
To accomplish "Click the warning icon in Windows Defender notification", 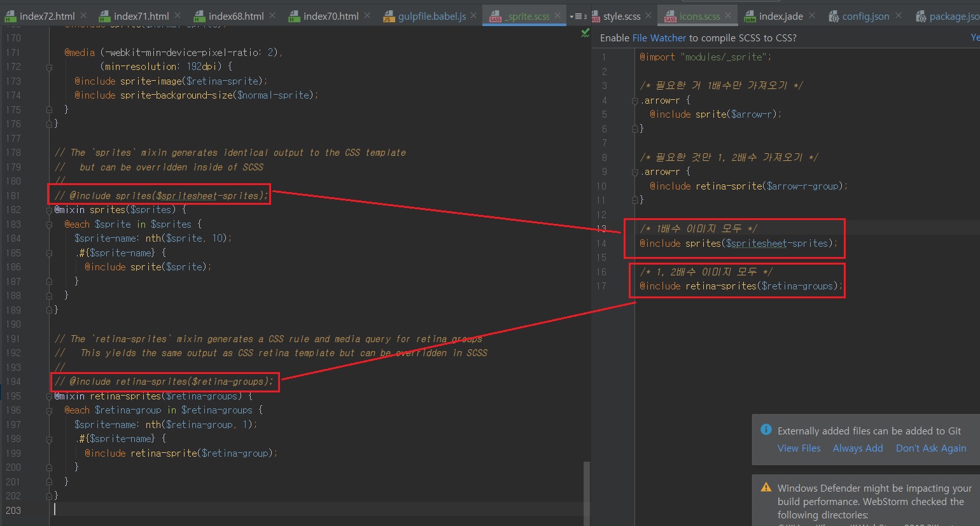I will [x=766, y=487].
